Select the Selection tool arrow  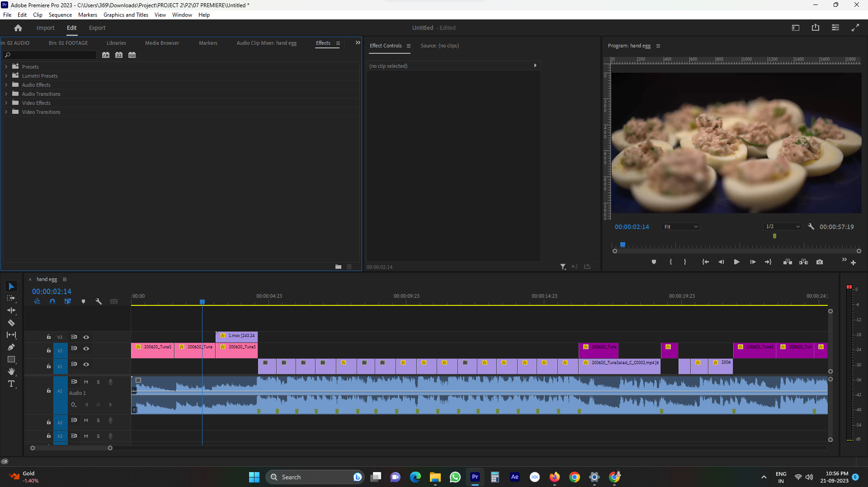click(x=11, y=286)
